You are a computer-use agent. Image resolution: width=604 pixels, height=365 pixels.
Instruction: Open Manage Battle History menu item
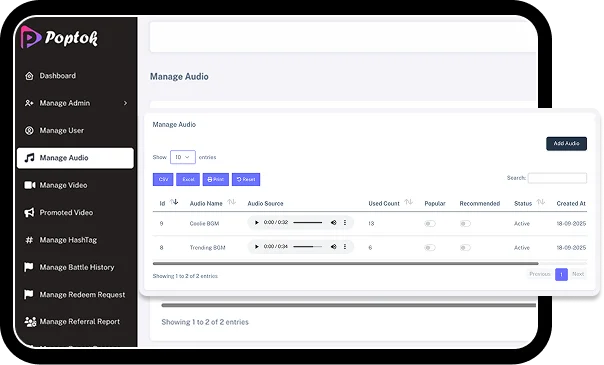click(x=77, y=267)
